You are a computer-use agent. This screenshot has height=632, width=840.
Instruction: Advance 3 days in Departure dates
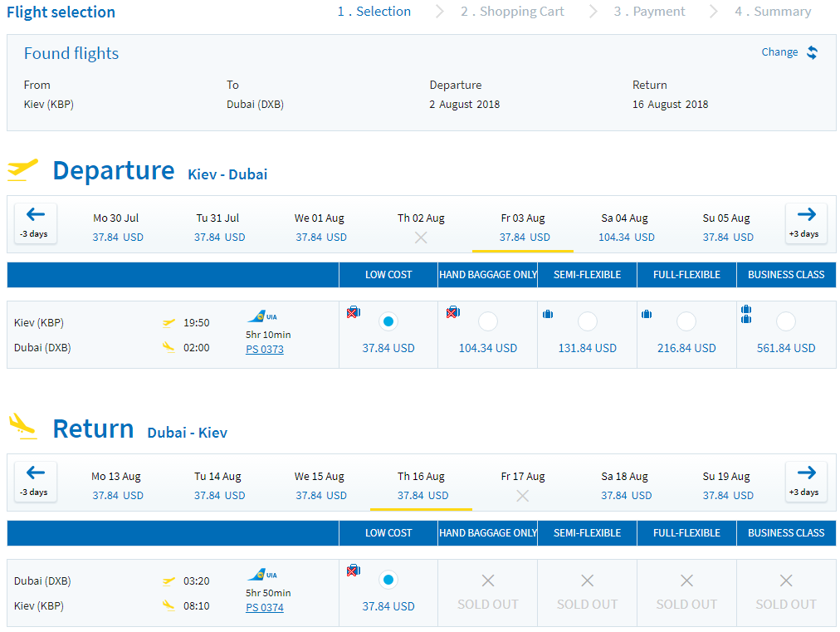coord(806,223)
